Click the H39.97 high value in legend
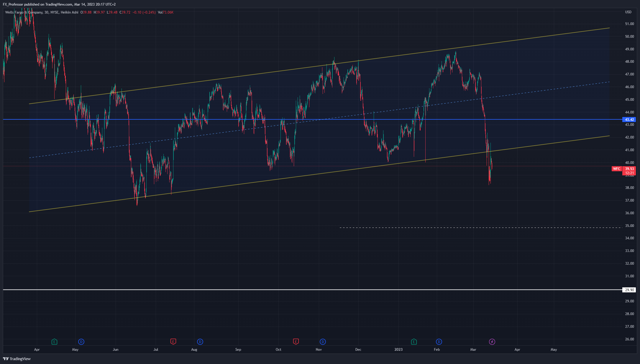The width and height of the screenshot is (640, 364). click(99, 12)
